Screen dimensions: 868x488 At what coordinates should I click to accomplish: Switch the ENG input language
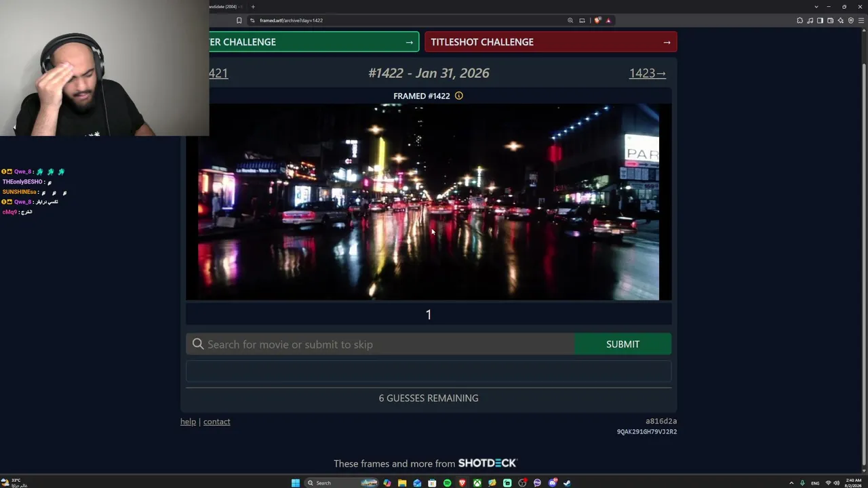(x=815, y=483)
